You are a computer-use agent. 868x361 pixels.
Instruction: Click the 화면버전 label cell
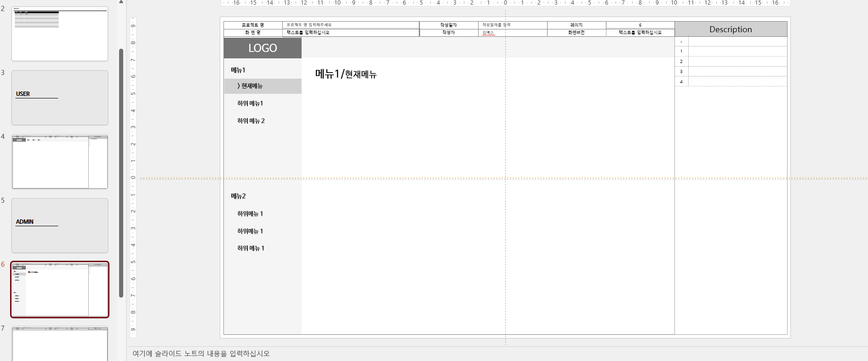[577, 33]
